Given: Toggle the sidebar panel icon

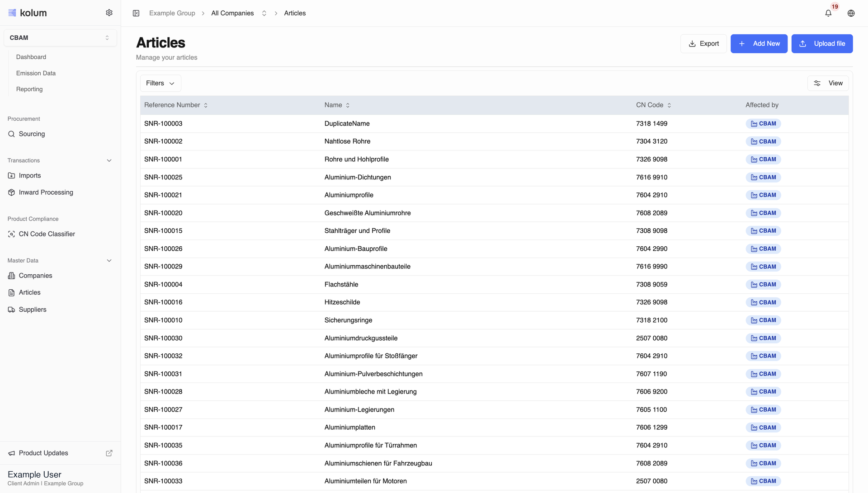Looking at the screenshot, I should [136, 13].
